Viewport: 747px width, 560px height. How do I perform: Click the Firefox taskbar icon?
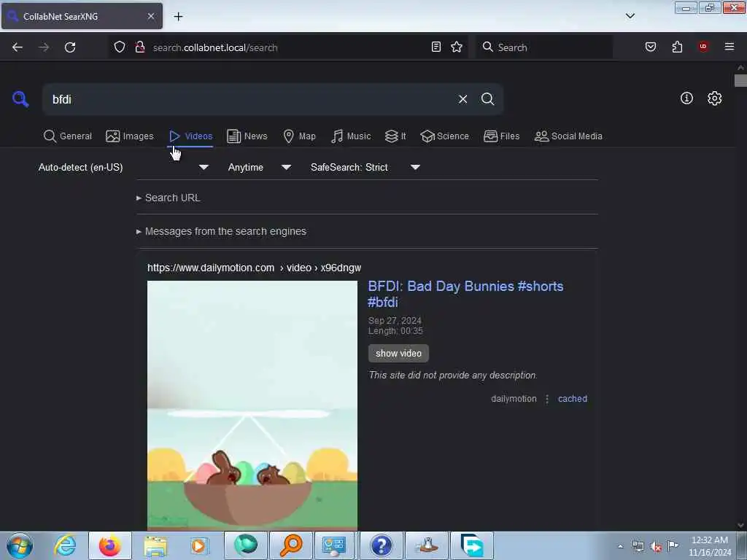point(110,545)
